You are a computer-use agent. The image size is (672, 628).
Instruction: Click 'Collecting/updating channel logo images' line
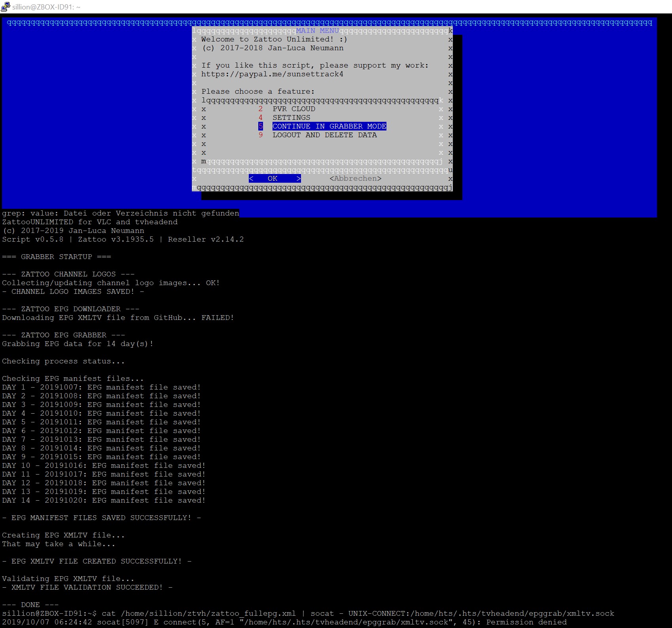pos(111,283)
